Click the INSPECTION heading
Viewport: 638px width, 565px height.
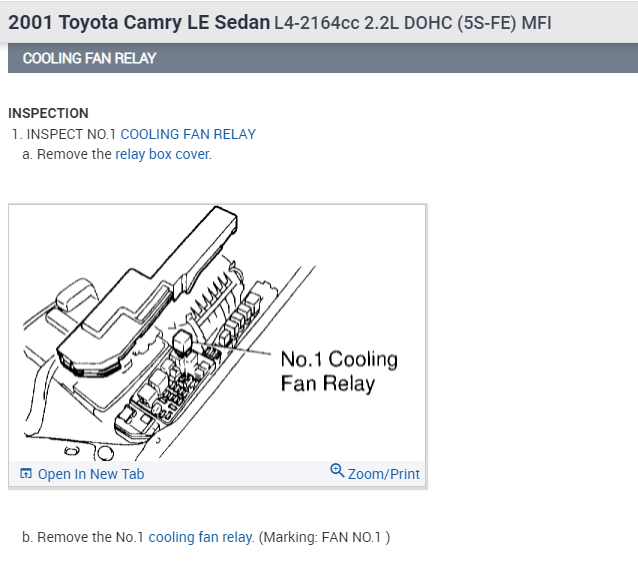(x=48, y=113)
